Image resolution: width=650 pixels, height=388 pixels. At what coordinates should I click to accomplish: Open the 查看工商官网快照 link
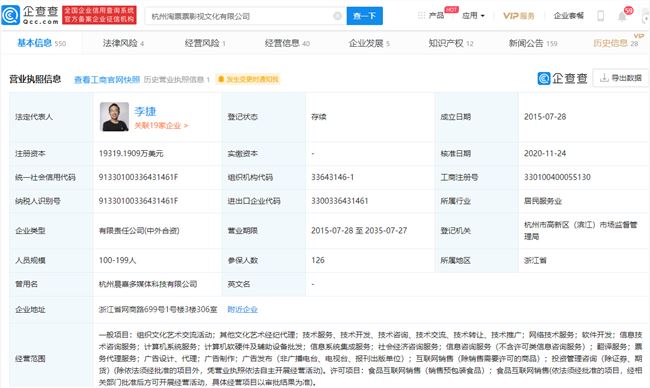click(107, 79)
